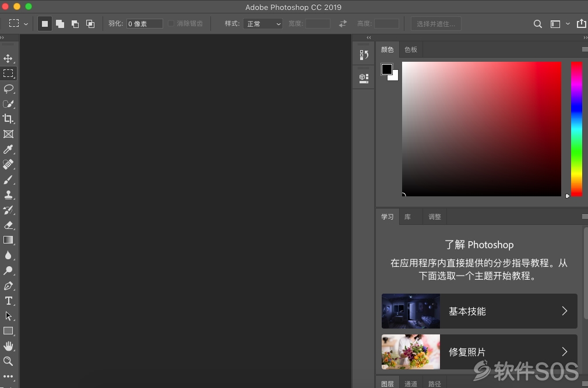Switch to the 颜色 tab
The height and width of the screenshot is (388, 588).
click(x=387, y=50)
